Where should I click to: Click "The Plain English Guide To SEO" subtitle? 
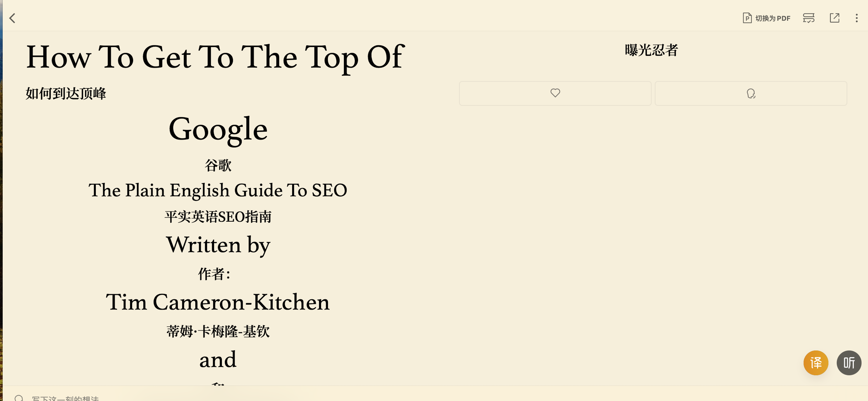point(218,190)
